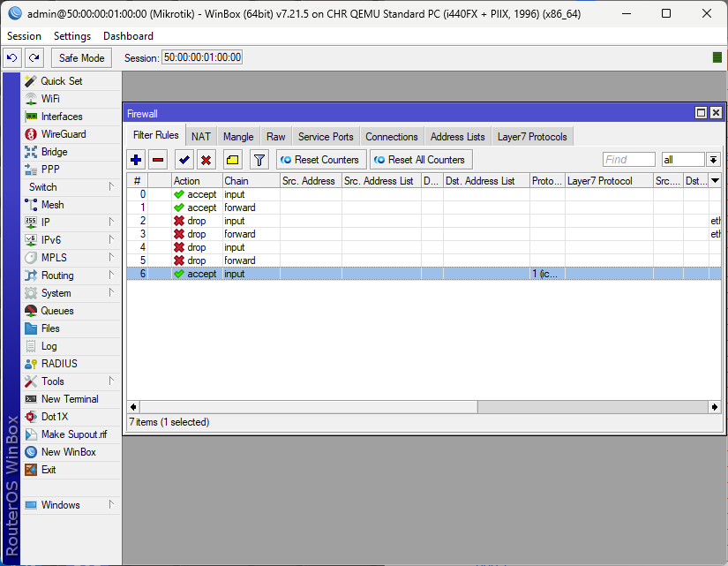Switch to the Address Lists tab
Screen dimensions: 728x566
(x=457, y=137)
